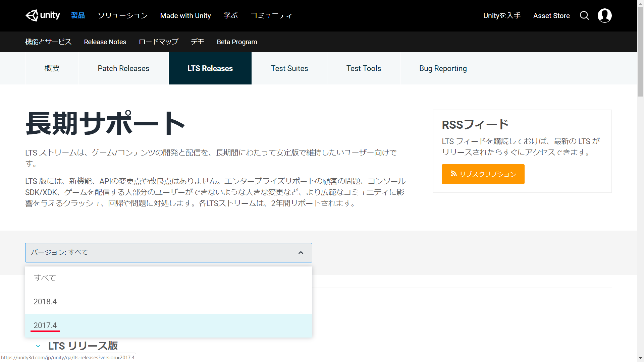644x362 pixels.
Task: Switch to Patch Releases tab
Action: [x=123, y=68]
